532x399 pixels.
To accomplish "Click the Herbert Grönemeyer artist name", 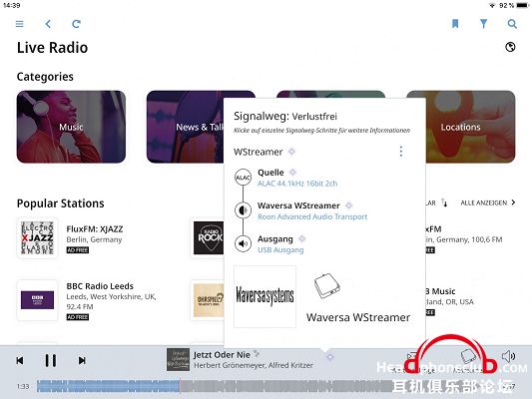I will tap(230, 365).
